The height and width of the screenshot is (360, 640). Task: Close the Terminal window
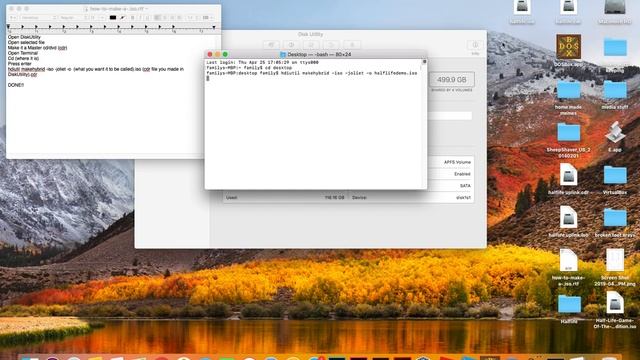(210, 54)
